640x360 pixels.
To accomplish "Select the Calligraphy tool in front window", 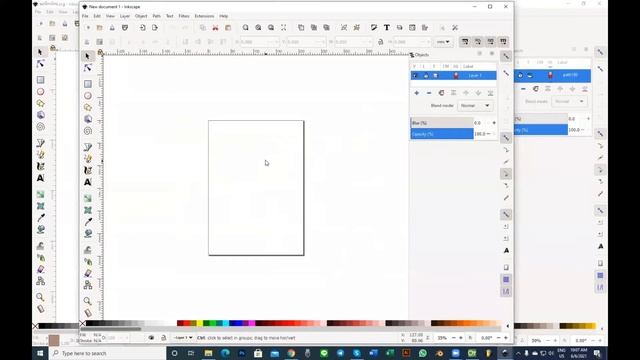I will click(x=88, y=170).
